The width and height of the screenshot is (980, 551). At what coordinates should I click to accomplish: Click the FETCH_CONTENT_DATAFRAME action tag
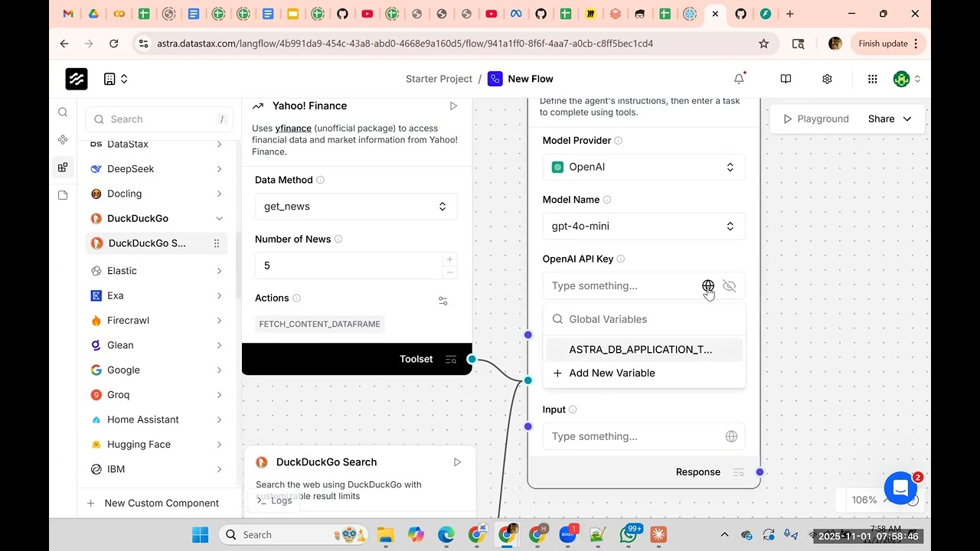pos(320,324)
